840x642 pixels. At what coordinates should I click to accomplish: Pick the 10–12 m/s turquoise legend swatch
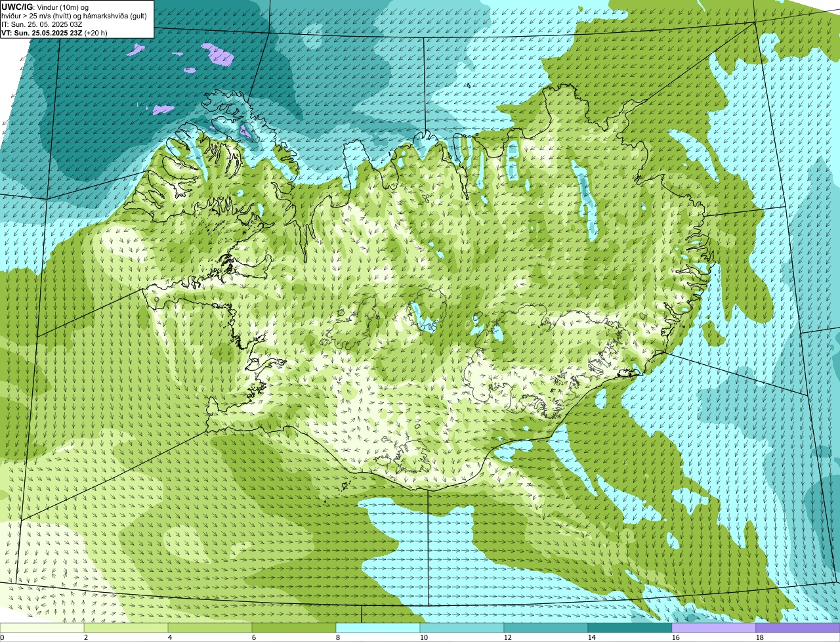point(462,628)
